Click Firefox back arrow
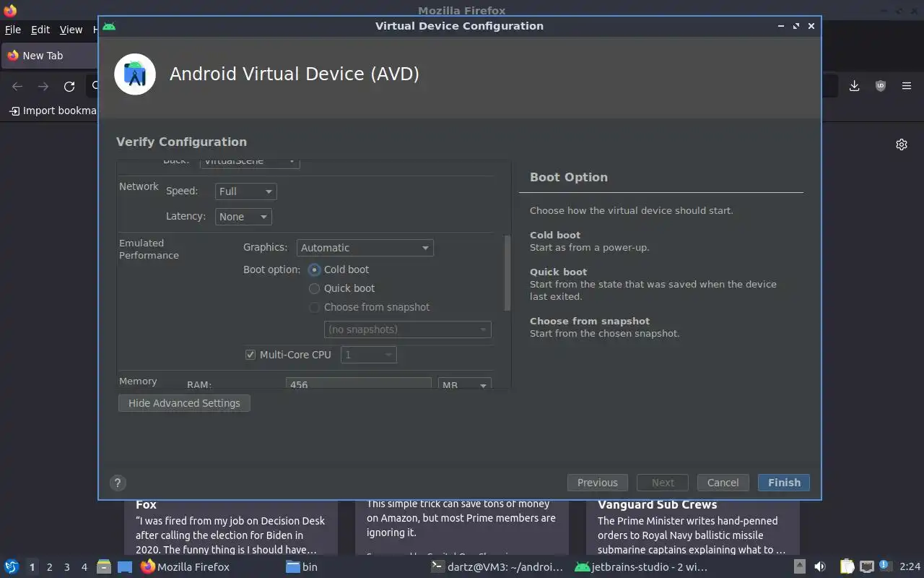This screenshot has width=924, height=578. coord(17,87)
